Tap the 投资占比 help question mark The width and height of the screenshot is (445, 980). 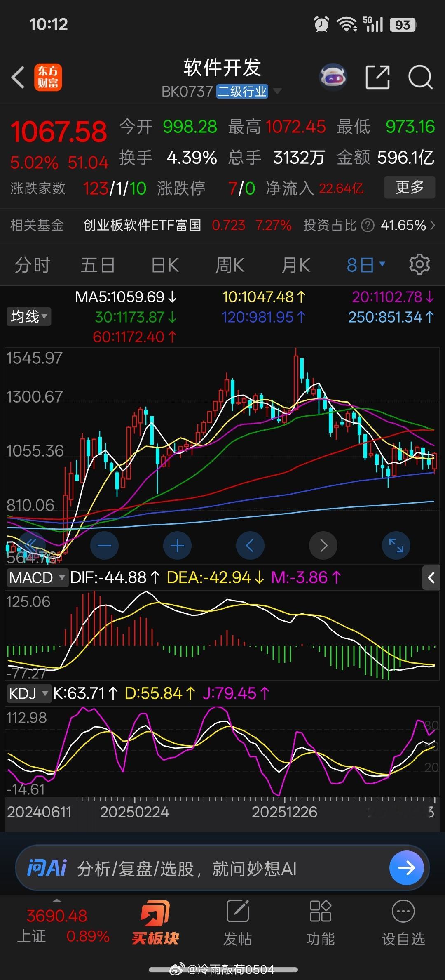point(368,225)
